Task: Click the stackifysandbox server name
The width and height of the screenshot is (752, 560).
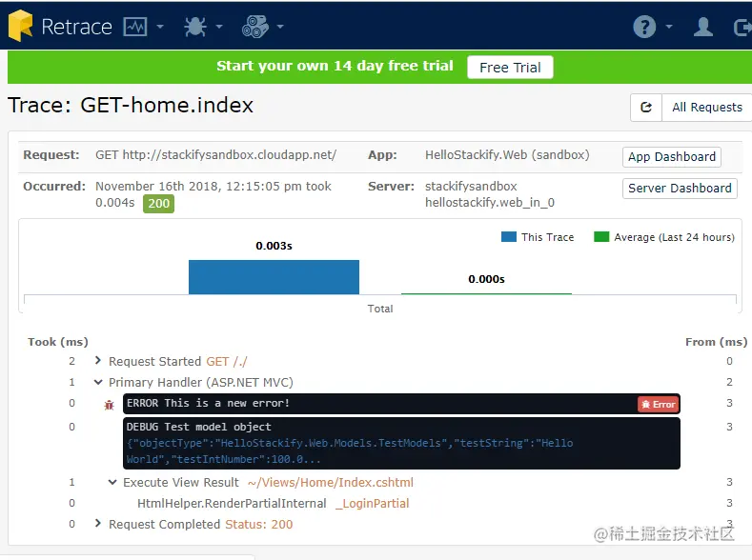Action: (471, 187)
